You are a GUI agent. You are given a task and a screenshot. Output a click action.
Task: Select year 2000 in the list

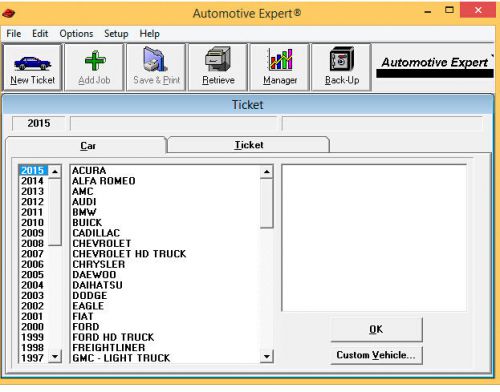click(x=33, y=327)
